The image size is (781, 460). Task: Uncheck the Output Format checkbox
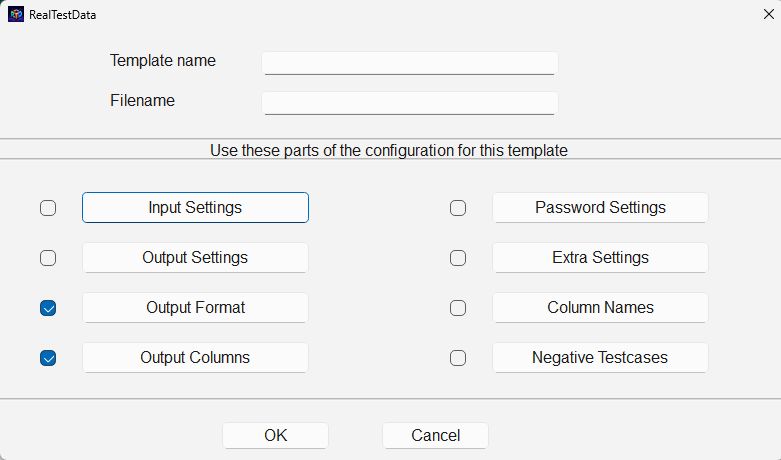coord(48,308)
